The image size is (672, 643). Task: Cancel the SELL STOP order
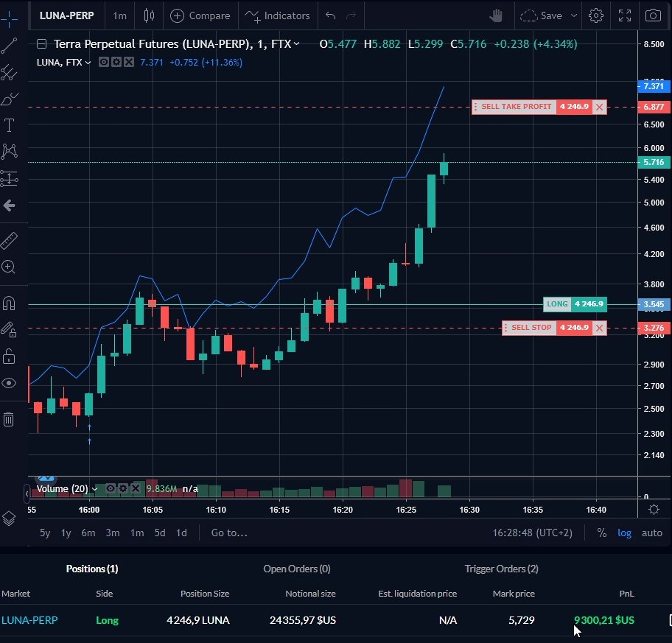[x=599, y=328]
